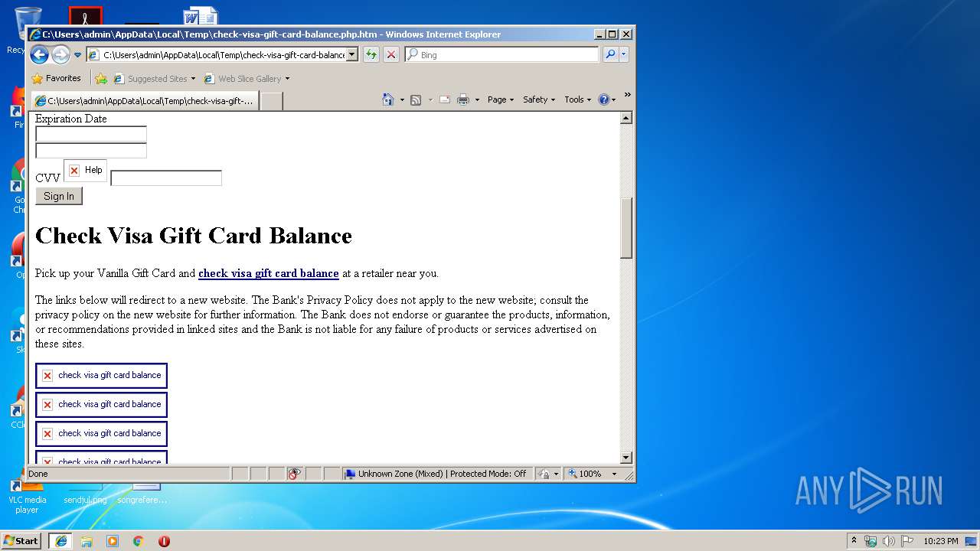Open a new blank tab
Viewport: 980px width, 551px height.
[272, 101]
